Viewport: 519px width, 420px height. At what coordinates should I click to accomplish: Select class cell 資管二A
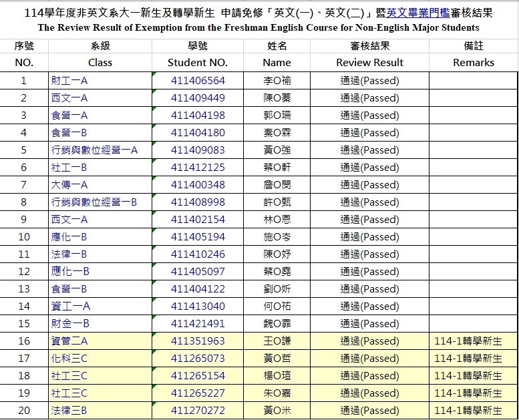pos(70,341)
